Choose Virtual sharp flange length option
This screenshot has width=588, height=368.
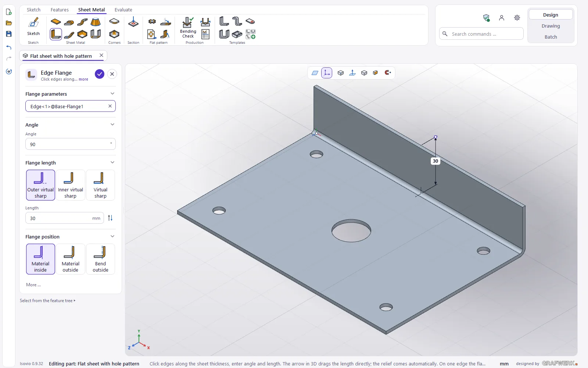100,185
